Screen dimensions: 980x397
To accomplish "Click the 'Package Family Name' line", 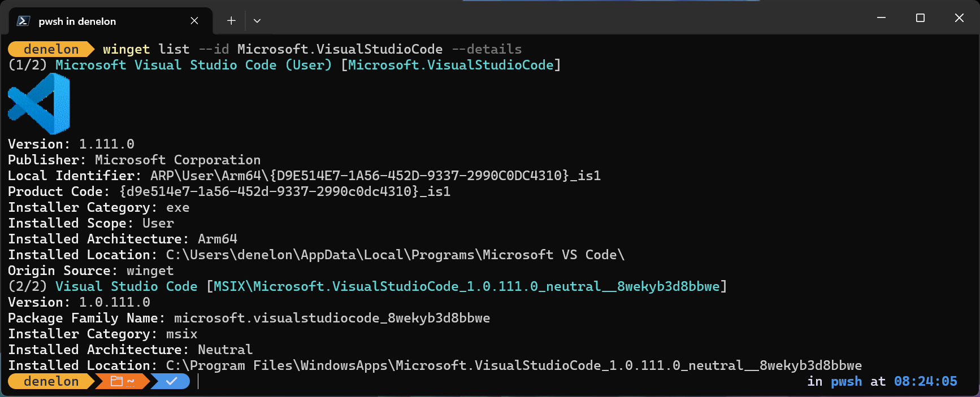I will point(249,318).
